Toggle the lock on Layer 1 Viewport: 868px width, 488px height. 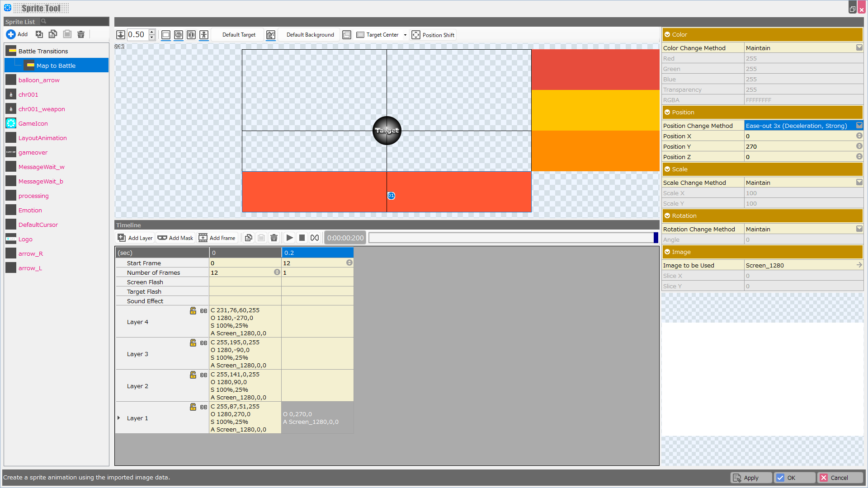[193, 407]
